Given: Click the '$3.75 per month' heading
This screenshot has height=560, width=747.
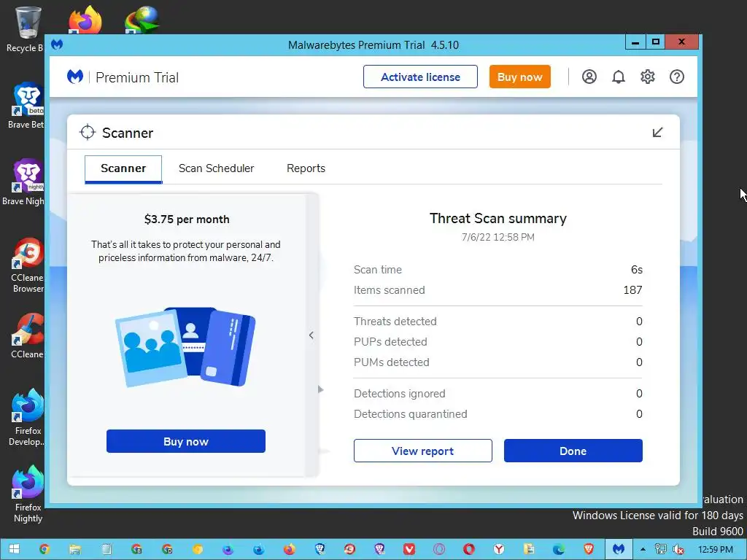Looking at the screenshot, I should (x=187, y=219).
